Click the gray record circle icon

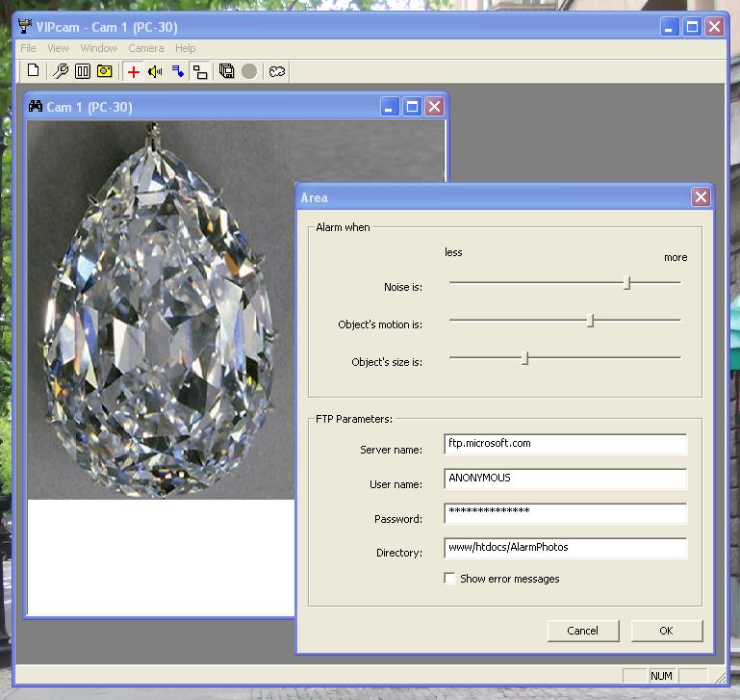pos(249,71)
